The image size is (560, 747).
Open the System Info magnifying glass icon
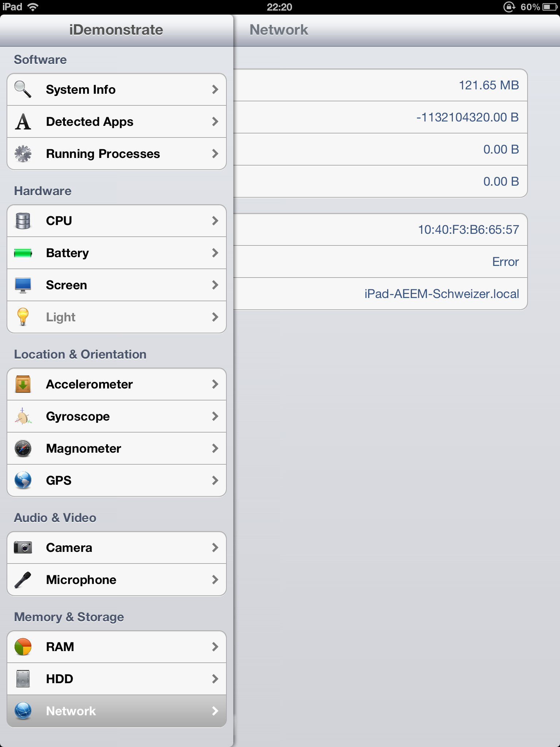[x=23, y=89]
